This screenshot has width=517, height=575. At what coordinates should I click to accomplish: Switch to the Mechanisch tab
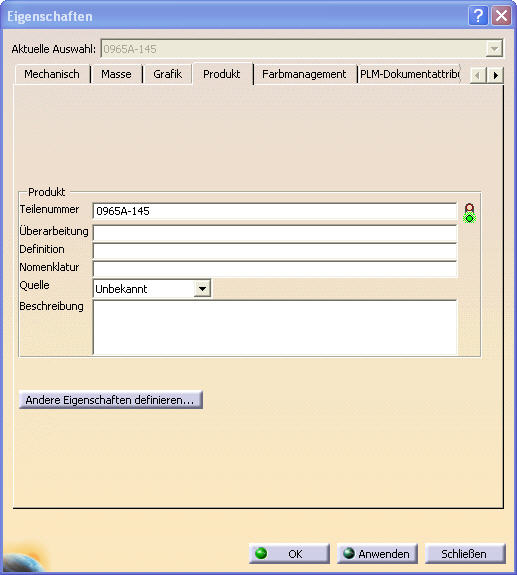[x=52, y=74]
